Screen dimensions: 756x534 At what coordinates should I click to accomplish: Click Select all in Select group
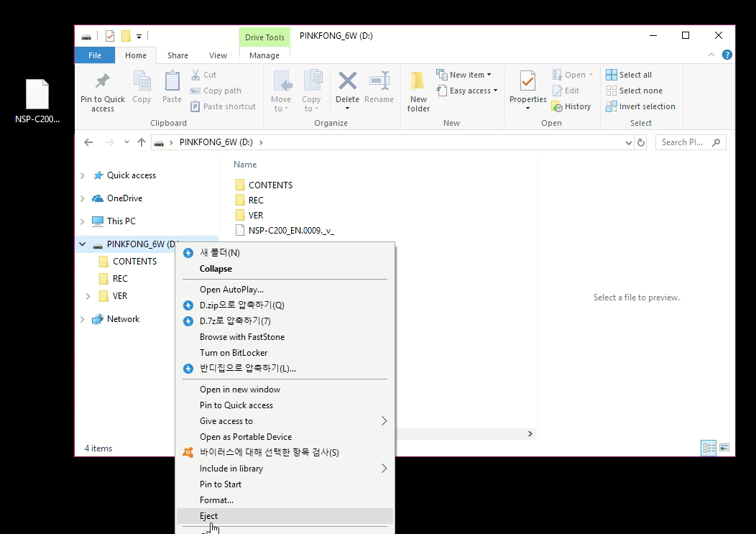629,75
